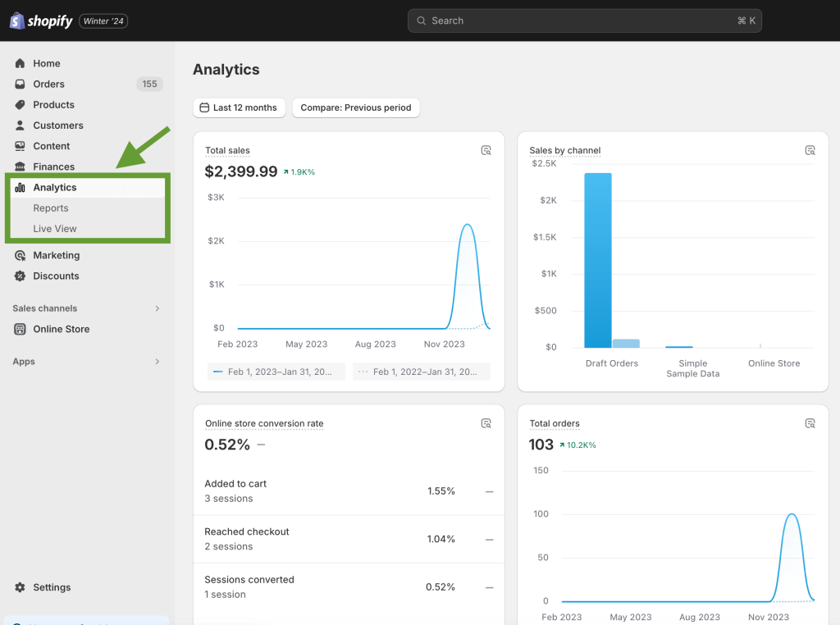The height and width of the screenshot is (625, 840).
Task: Click the Discounts badge icon
Action: pyautogui.click(x=20, y=276)
